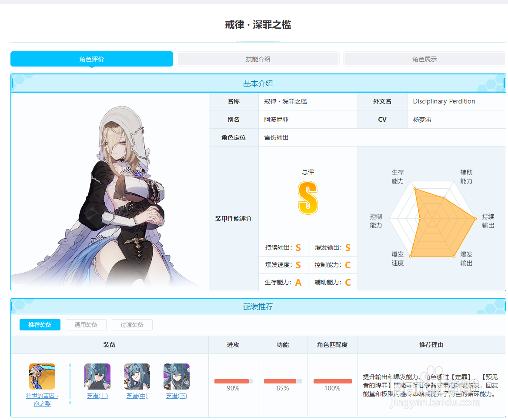Click the radar chart label 控制能力
Screen dimensions: 508x420
(x=376, y=221)
